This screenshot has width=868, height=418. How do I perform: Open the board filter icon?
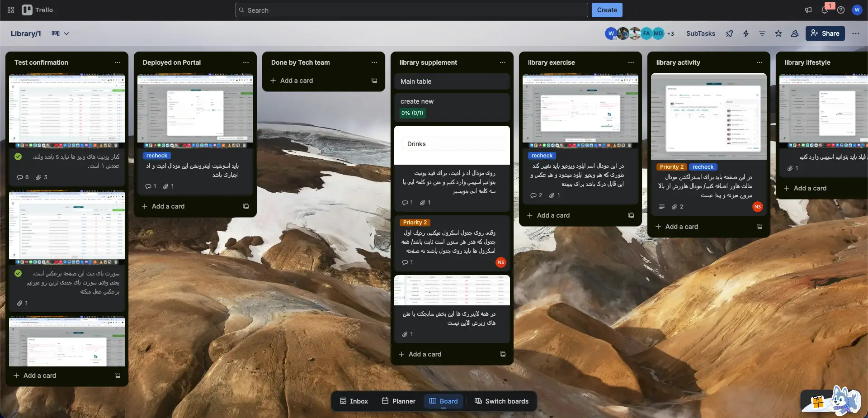[x=762, y=33]
